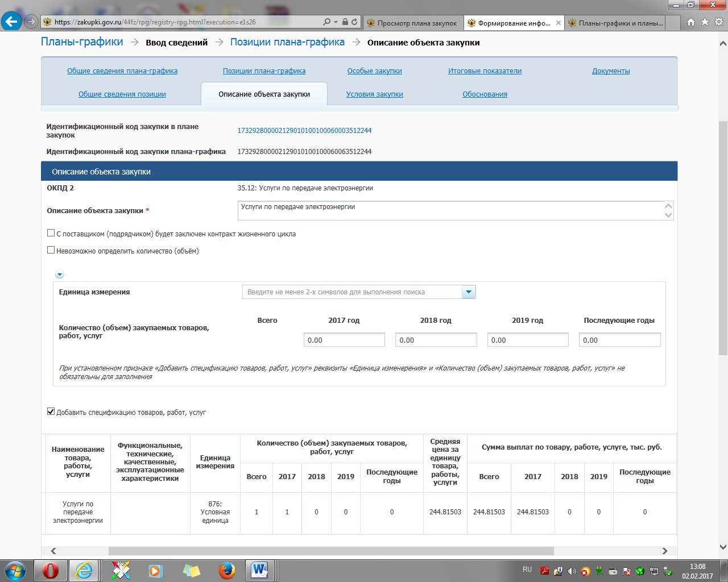Open the browser Home page icon
Image resolution: width=728 pixels, height=582 pixels.
coord(691,22)
